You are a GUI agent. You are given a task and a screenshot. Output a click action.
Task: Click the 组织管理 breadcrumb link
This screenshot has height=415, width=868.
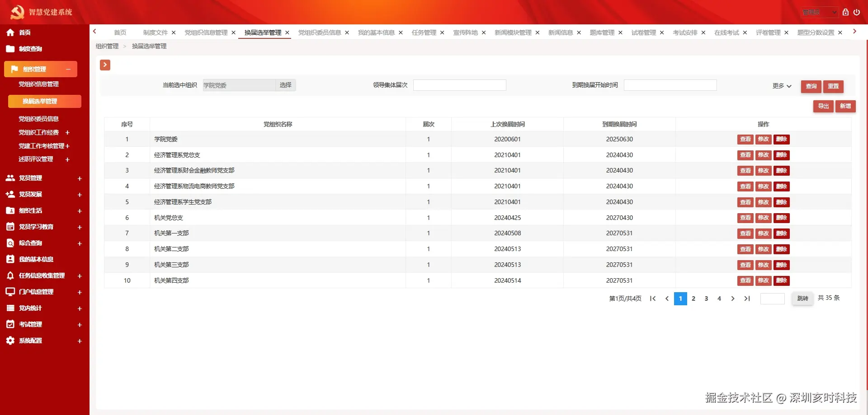tap(107, 46)
